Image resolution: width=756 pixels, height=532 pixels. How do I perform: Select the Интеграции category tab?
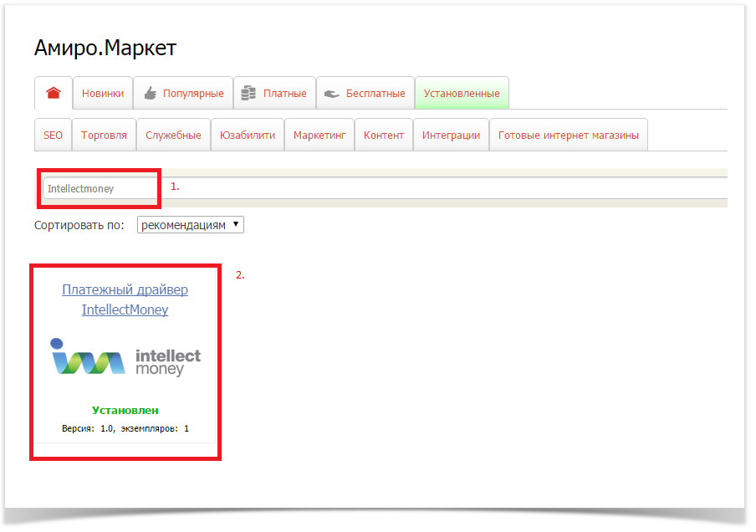coord(451,136)
